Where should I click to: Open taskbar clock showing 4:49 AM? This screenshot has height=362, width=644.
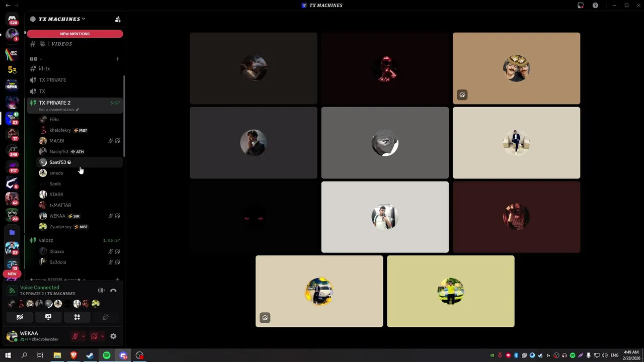(631, 355)
